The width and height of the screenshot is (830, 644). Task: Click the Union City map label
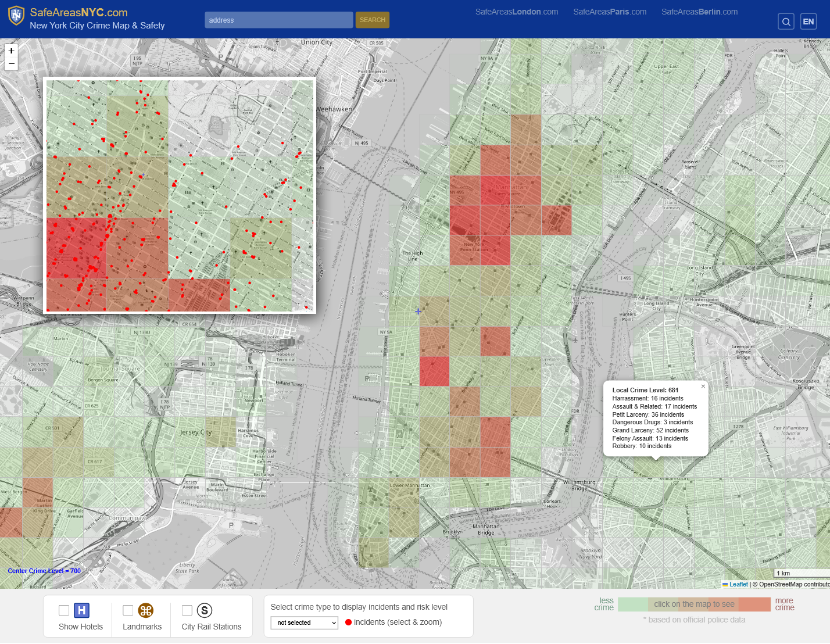tap(317, 42)
